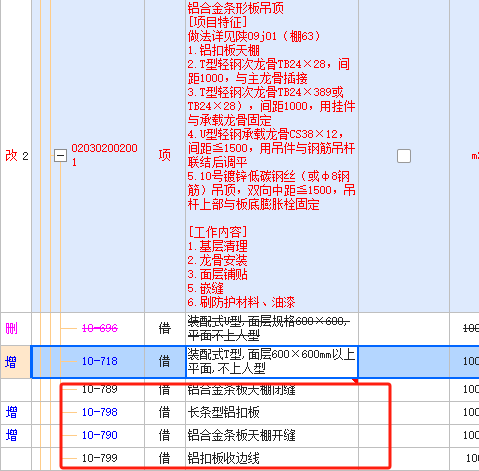Select quota code 10-789
The height and width of the screenshot is (471, 479).
(100, 389)
